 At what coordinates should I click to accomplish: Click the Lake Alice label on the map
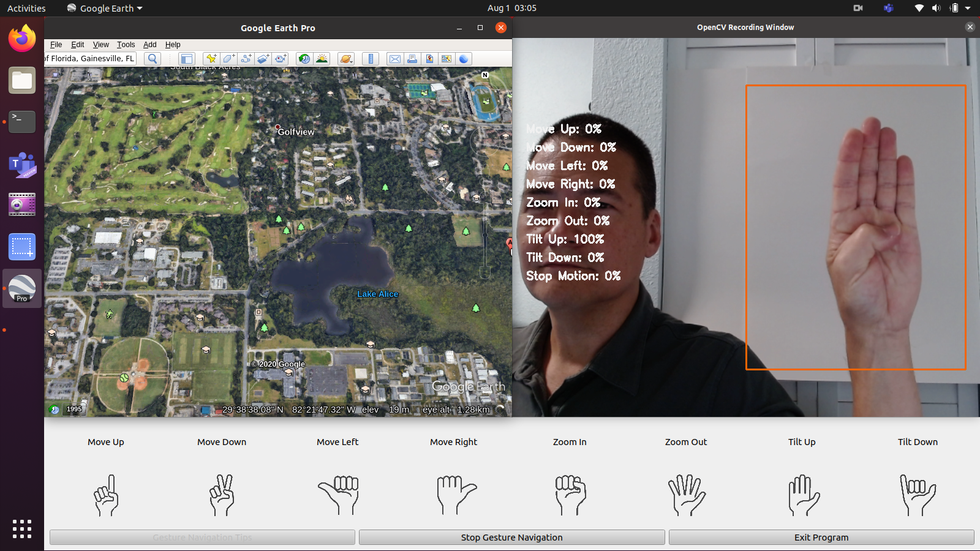click(378, 294)
